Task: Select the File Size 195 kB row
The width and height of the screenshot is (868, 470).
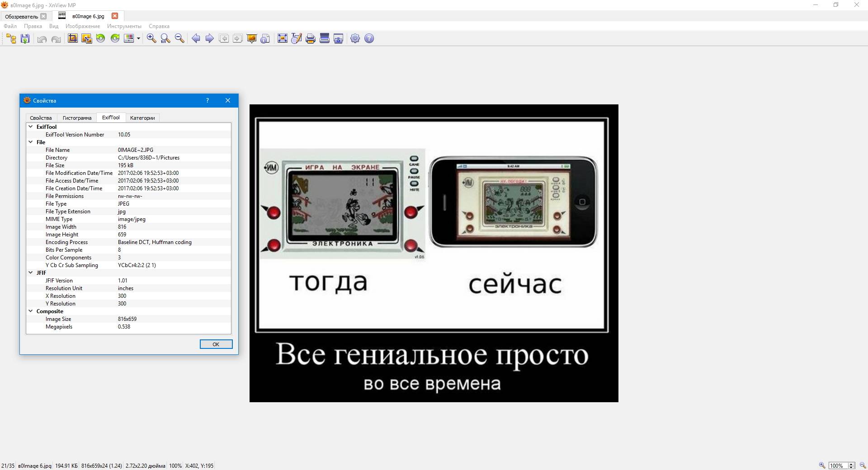Action: click(x=128, y=165)
